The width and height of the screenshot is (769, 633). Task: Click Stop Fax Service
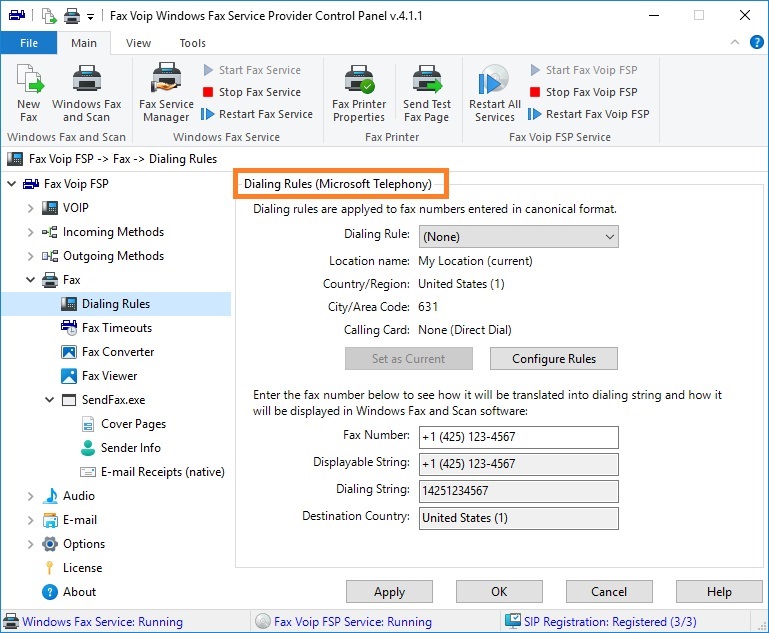(252, 92)
